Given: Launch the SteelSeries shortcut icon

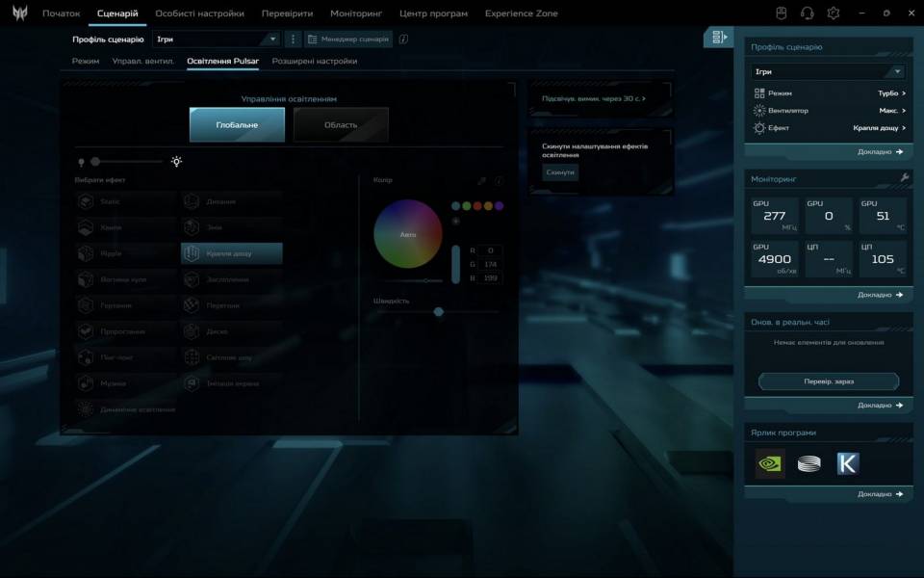Looking at the screenshot, I should [x=808, y=463].
